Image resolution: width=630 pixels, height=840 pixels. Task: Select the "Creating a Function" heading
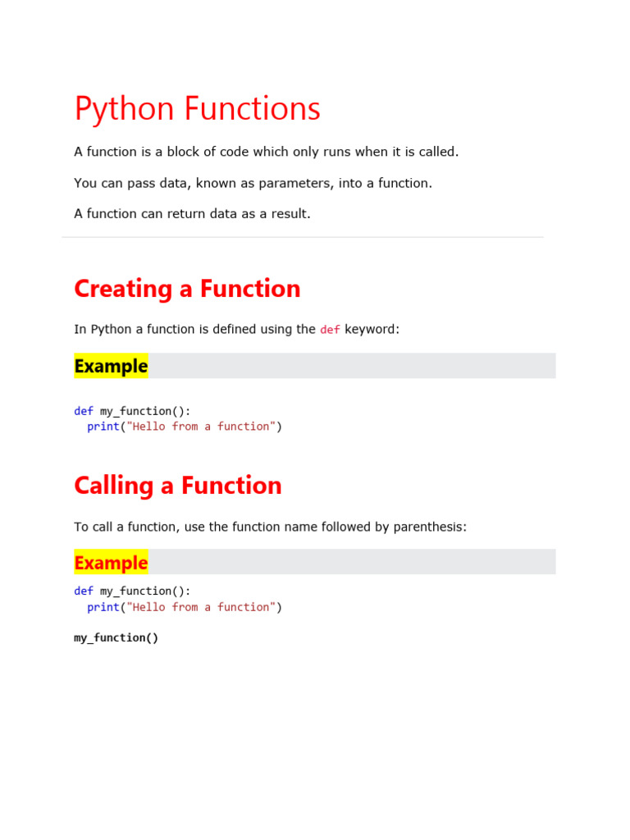click(187, 289)
